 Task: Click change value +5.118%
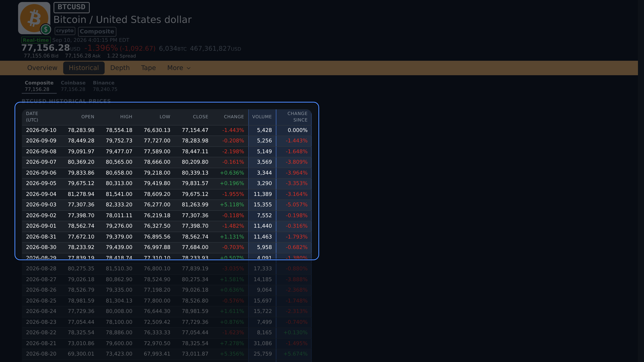[x=232, y=205]
